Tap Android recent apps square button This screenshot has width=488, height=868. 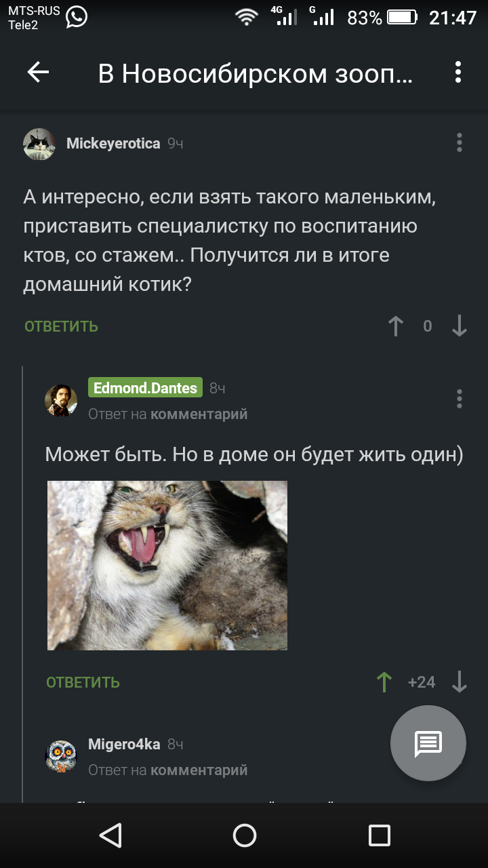[x=379, y=835]
